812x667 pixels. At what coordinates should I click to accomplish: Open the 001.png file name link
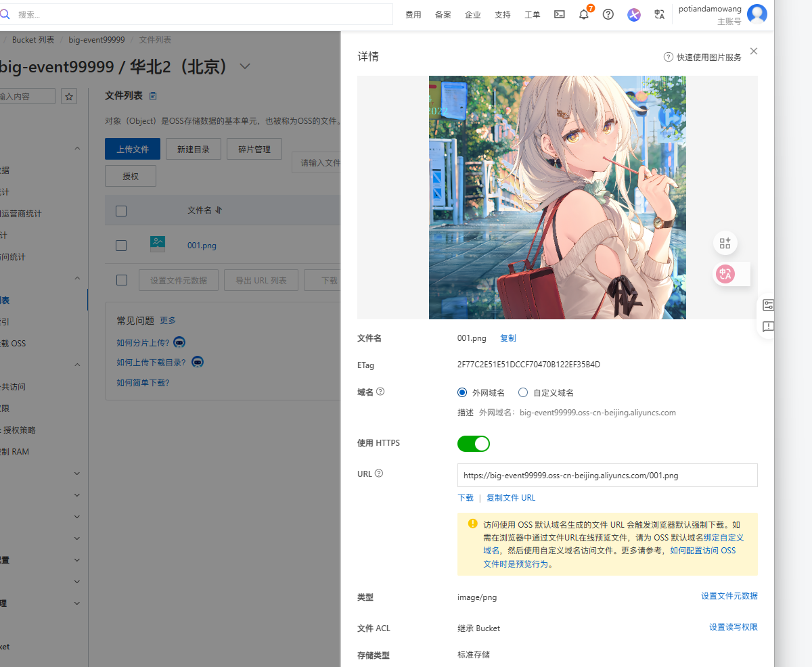click(202, 246)
